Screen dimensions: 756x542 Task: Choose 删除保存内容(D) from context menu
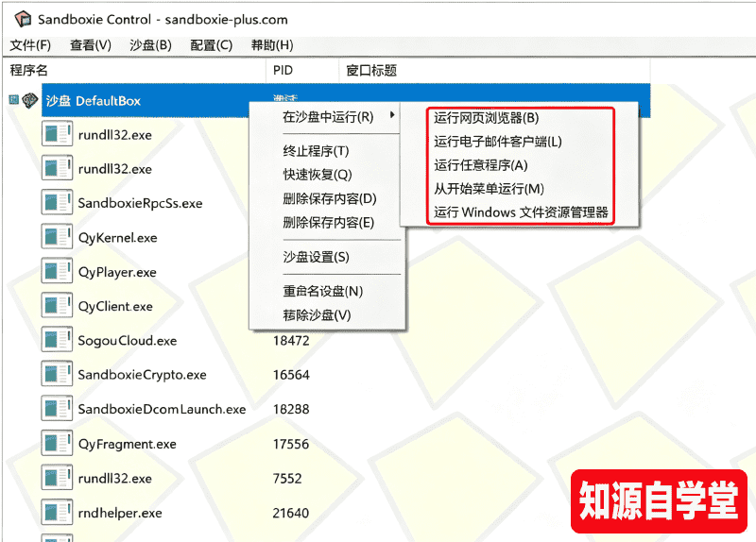pyautogui.click(x=330, y=198)
